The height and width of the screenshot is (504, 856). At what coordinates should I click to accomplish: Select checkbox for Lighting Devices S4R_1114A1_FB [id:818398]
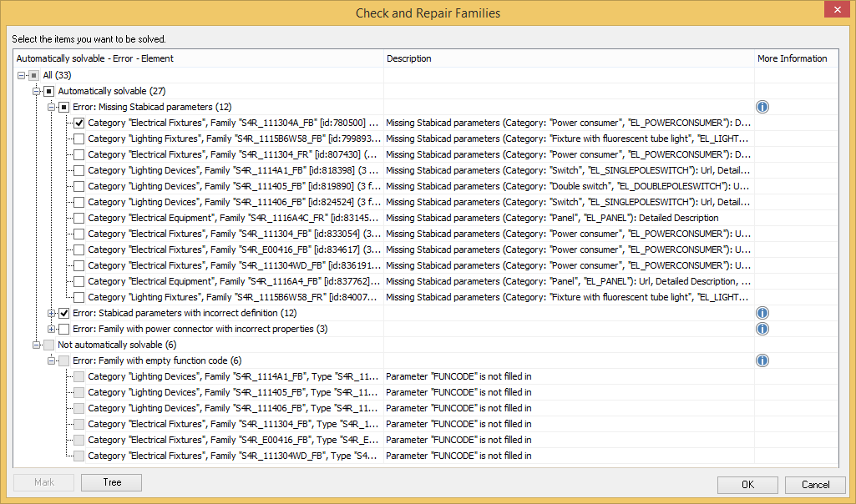(x=79, y=171)
